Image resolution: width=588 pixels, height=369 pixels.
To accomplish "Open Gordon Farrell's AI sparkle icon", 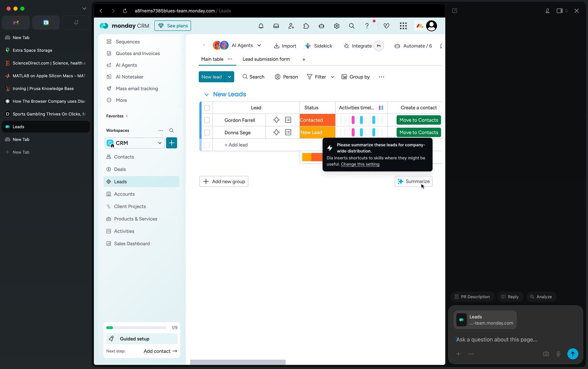I will coord(276,120).
